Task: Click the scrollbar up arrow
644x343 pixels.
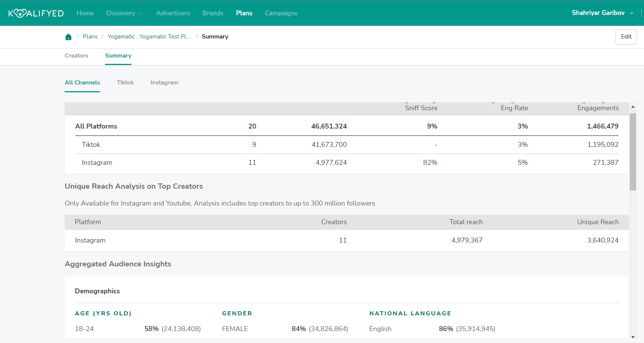Action: [633, 106]
